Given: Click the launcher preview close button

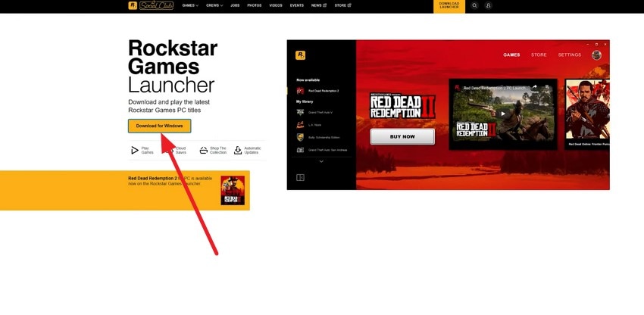Looking at the screenshot, I should tap(605, 44).
